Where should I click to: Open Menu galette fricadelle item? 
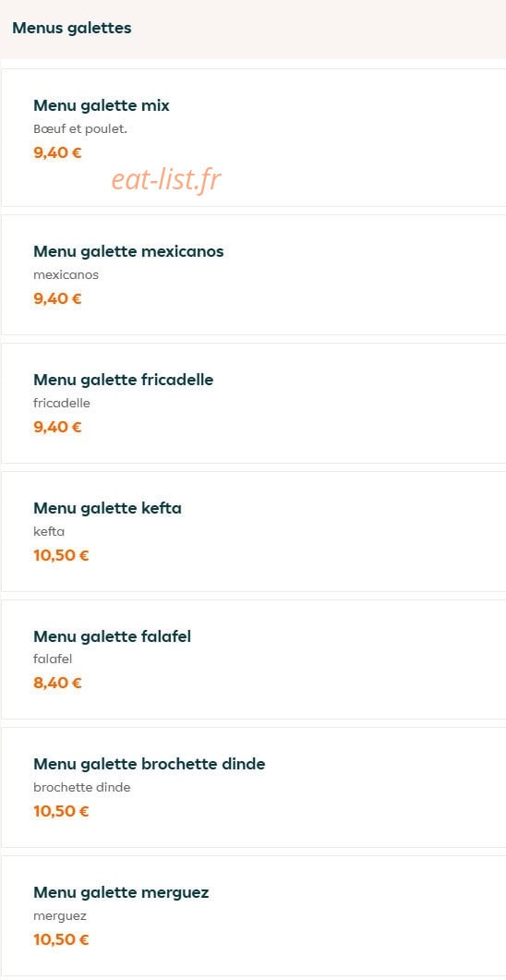tap(253, 403)
